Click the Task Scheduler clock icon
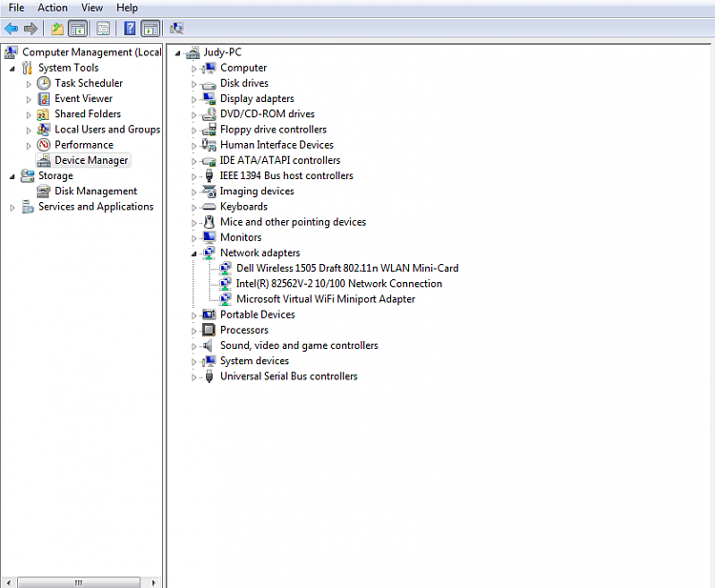715x588 pixels. [44, 83]
